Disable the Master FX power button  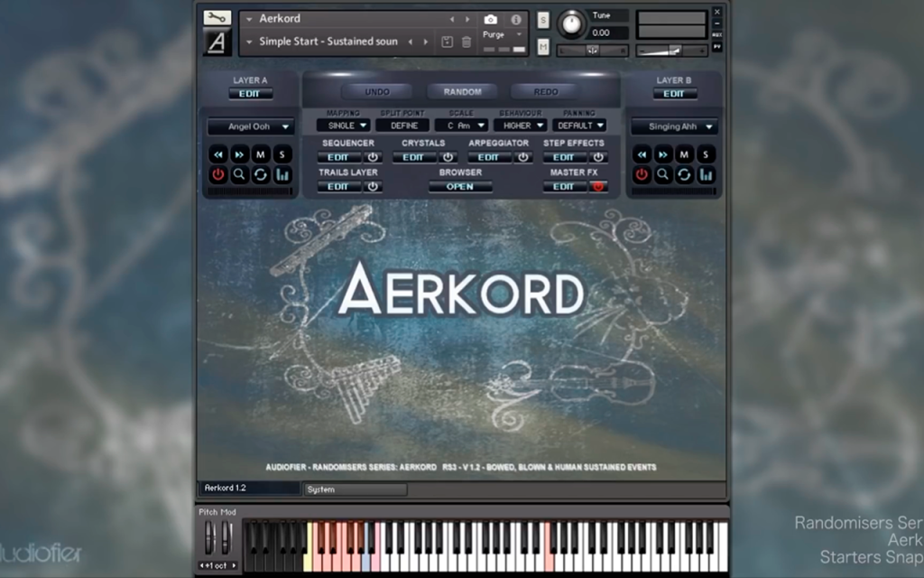click(598, 187)
